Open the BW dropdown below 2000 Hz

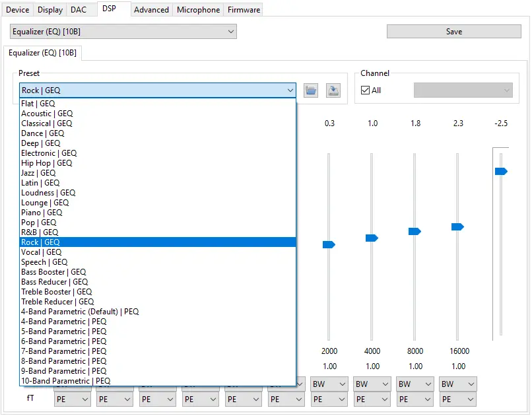[x=329, y=384]
